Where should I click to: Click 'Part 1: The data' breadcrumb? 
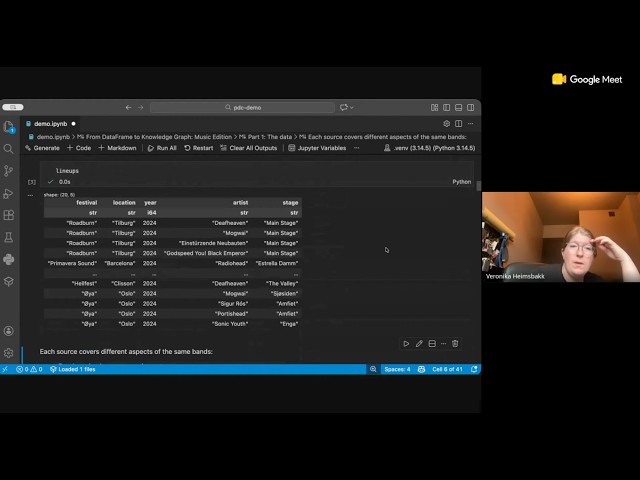point(265,137)
